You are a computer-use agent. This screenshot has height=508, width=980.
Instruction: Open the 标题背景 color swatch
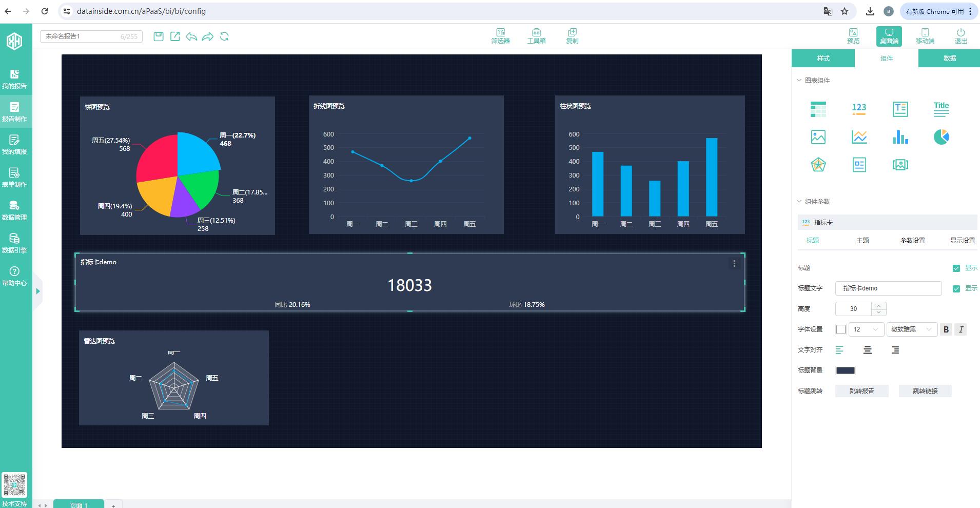pos(845,370)
